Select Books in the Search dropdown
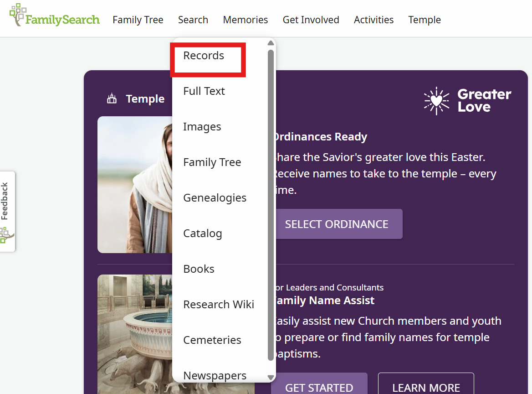Screen dimensions: 532x394 (x=199, y=269)
